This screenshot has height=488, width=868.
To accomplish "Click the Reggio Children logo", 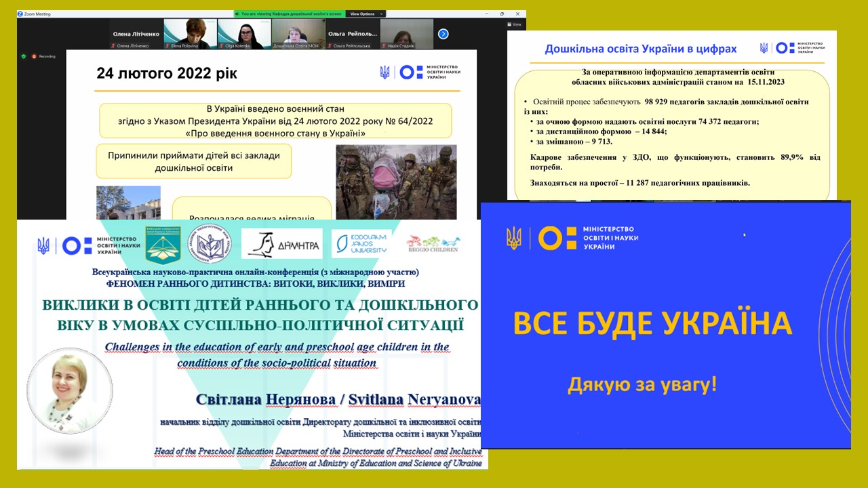I will [x=433, y=243].
